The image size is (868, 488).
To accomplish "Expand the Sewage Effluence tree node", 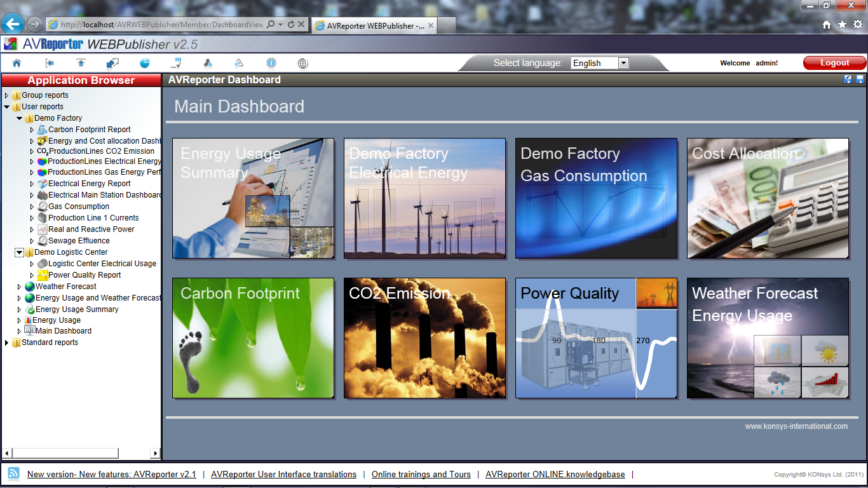I will [32, 241].
